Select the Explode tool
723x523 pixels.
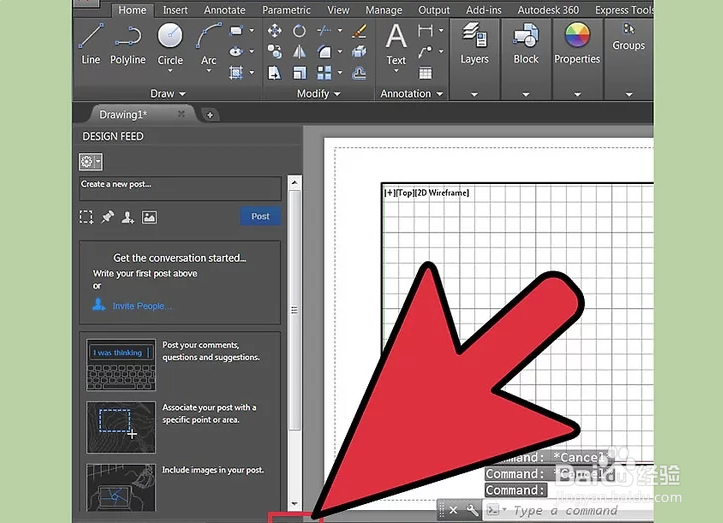click(x=359, y=52)
